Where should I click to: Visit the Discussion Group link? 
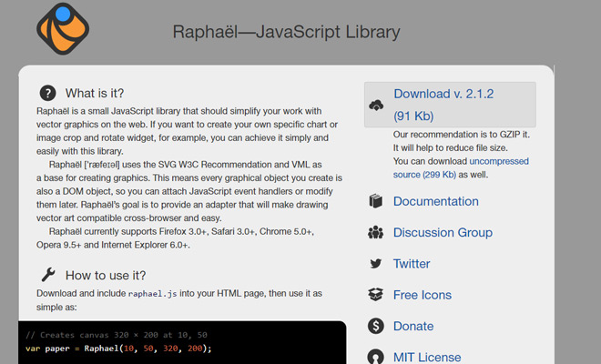coord(443,233)
